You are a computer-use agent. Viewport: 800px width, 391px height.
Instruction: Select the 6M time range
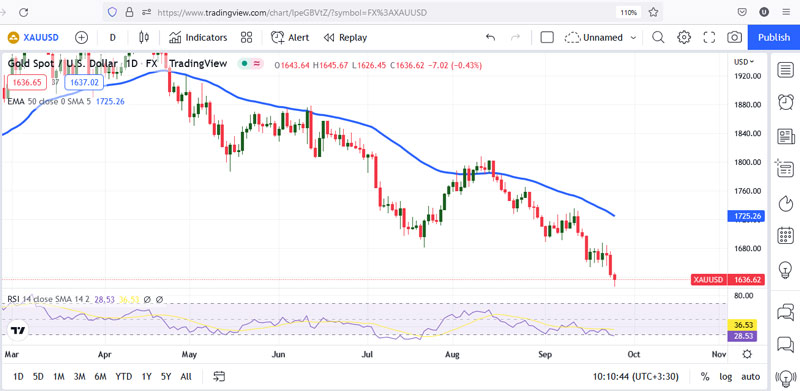tap(100, 377)
